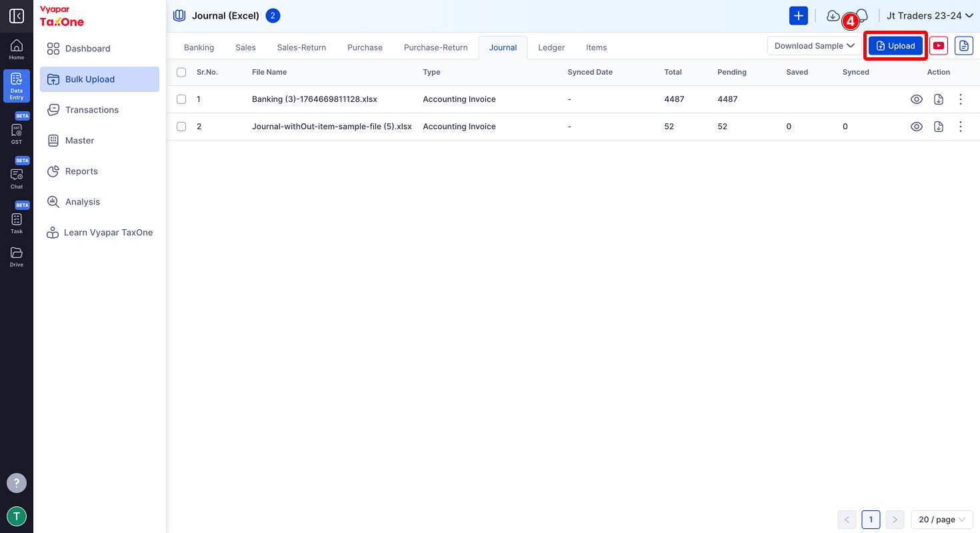Download the Banking (3) file row

[x=939, y=99]
